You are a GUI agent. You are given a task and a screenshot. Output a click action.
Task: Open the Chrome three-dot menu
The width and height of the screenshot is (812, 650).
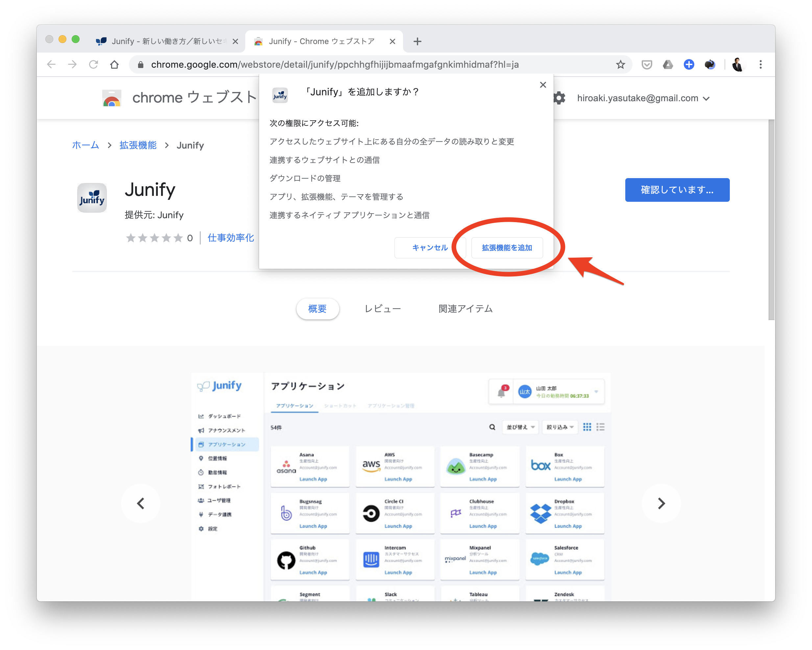(760, 65)
